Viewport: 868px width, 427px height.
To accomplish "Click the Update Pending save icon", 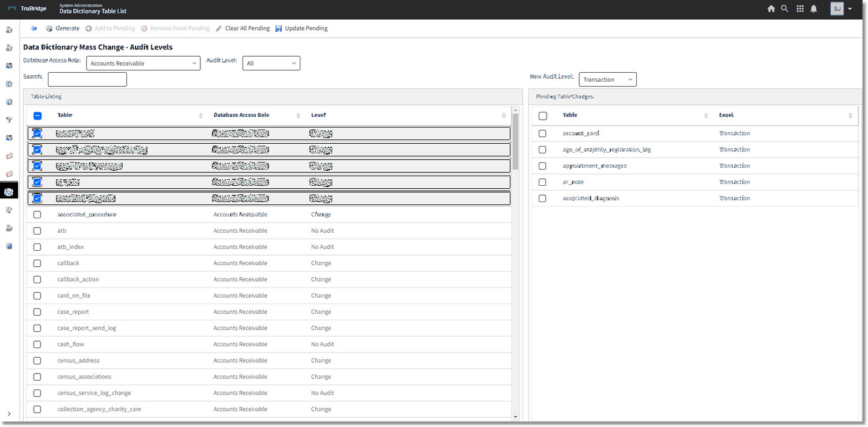I will pos(279,28).
